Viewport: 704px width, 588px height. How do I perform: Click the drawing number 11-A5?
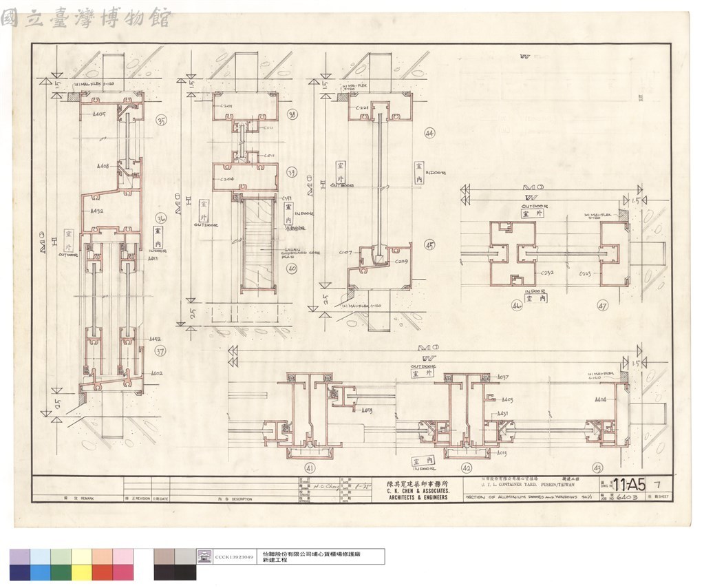point(630,485)
